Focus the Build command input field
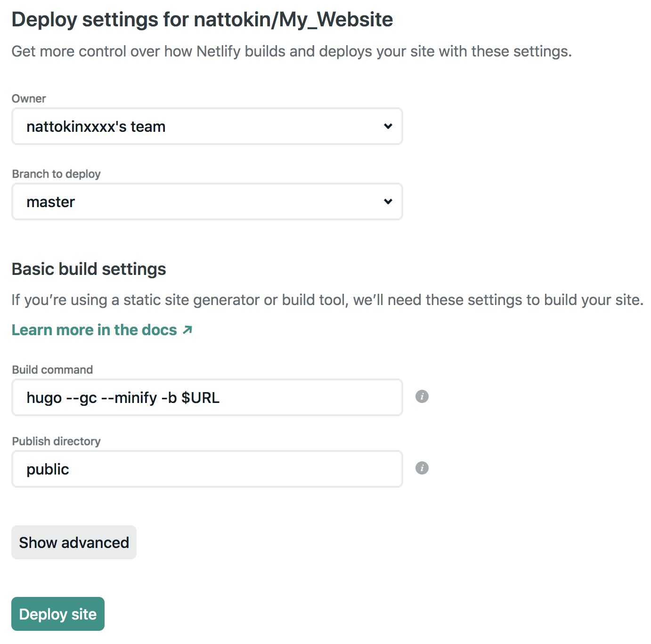The image size is (651, 644). tap(207, 397)
